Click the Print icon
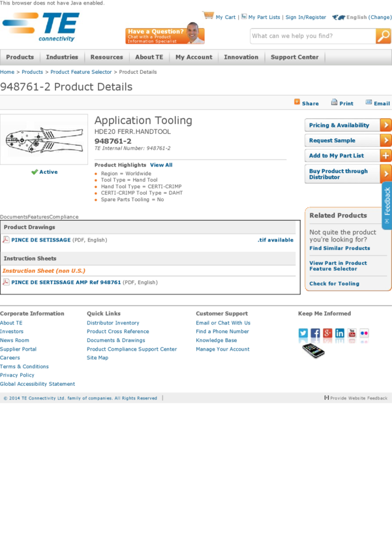 (335, 103)
